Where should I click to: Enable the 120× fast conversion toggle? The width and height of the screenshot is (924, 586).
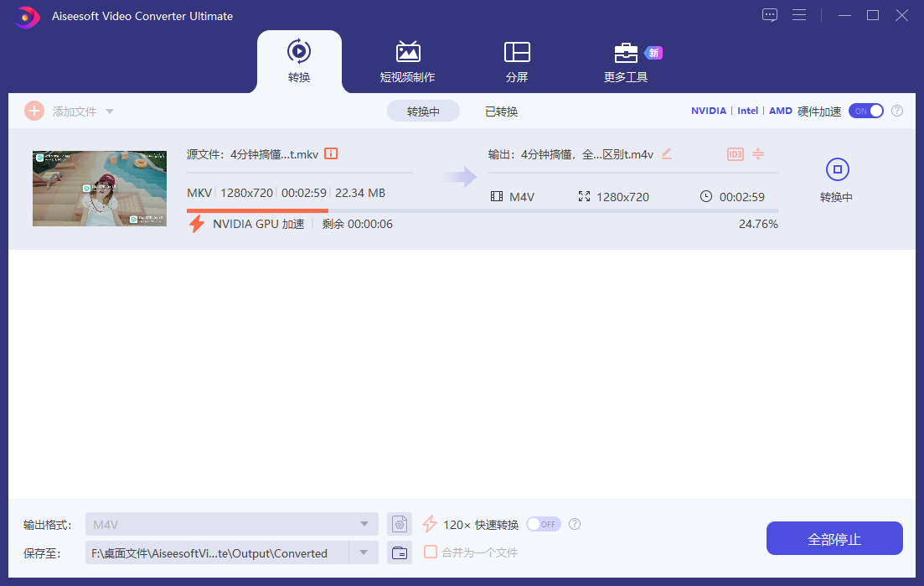[543, 524]
